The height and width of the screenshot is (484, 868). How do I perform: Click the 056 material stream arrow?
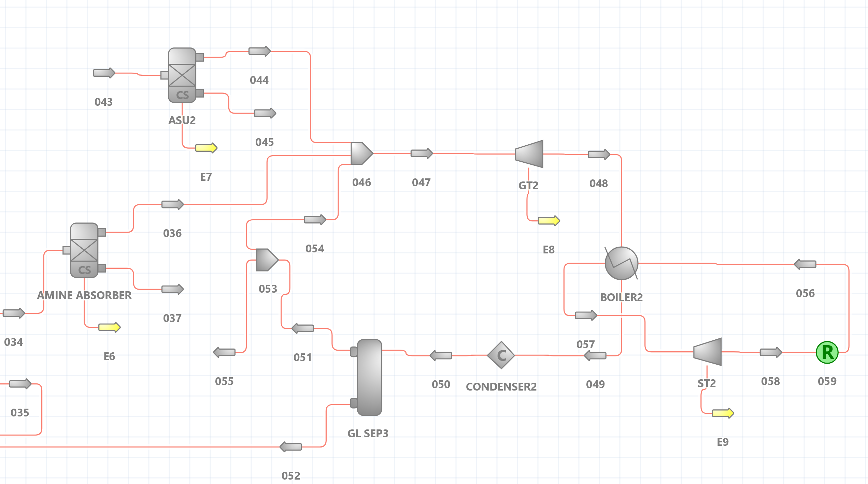point(805,264)
